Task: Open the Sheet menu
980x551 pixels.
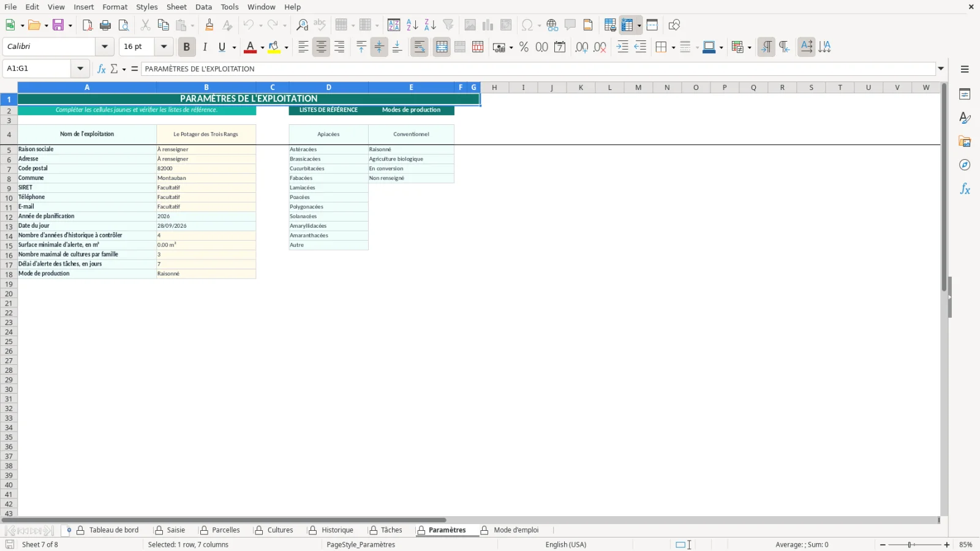Action: [x=176, y=7]
